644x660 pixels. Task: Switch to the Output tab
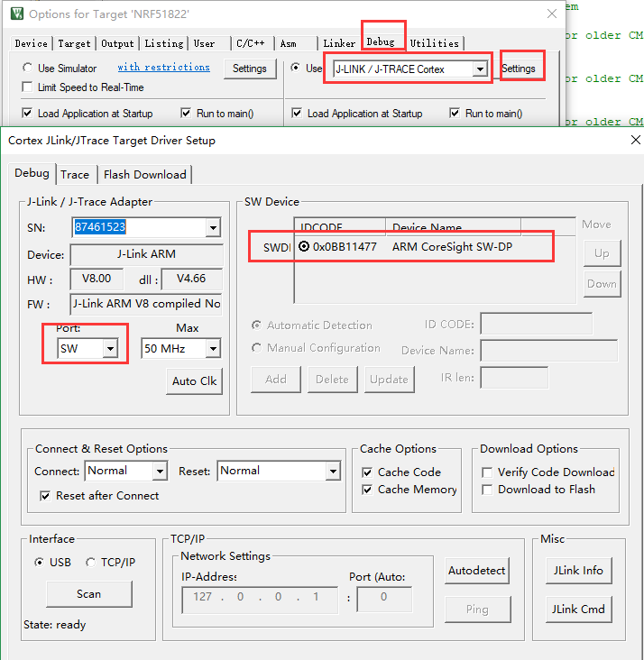click(117, 43)
